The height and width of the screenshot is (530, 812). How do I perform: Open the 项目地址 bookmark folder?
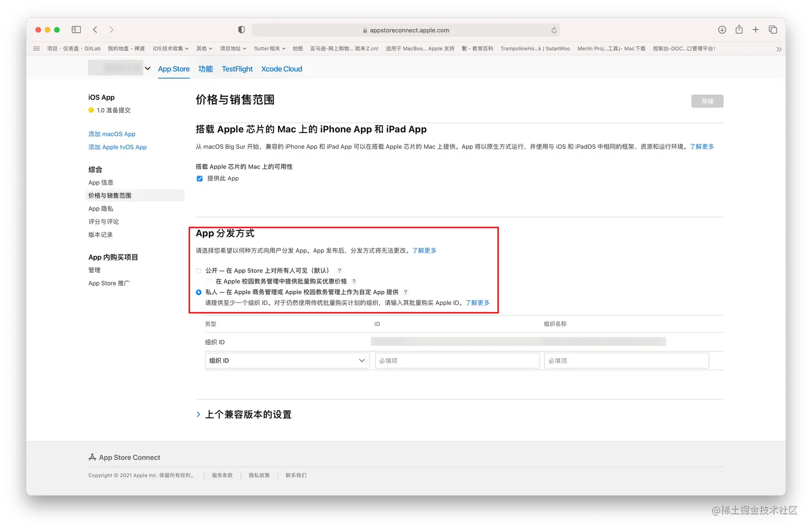pos(233,48)
